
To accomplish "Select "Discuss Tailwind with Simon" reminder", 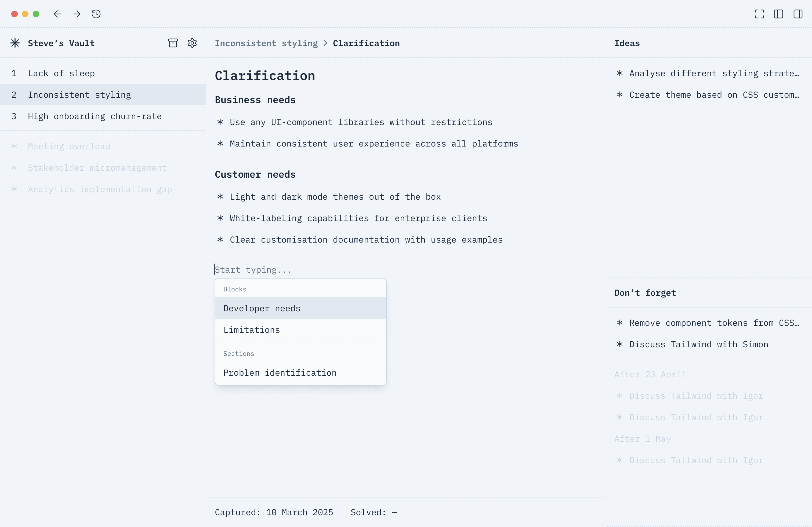I will click(698, 344).
